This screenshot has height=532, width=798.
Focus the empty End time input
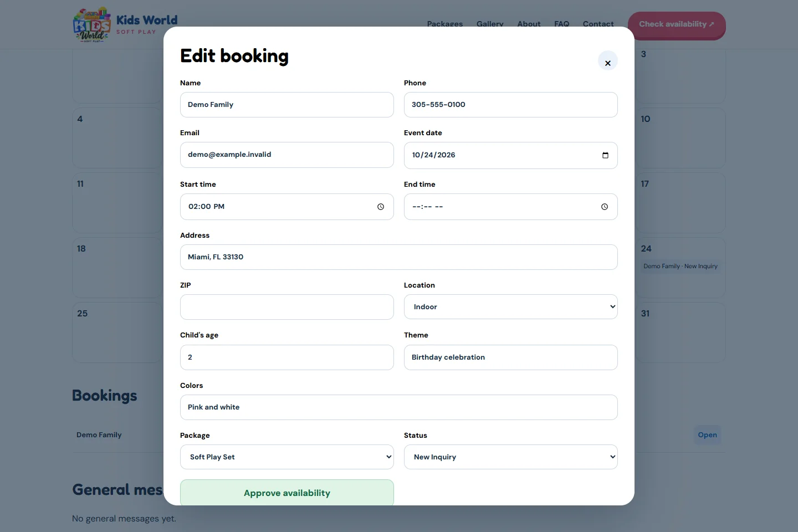[511, 207]
